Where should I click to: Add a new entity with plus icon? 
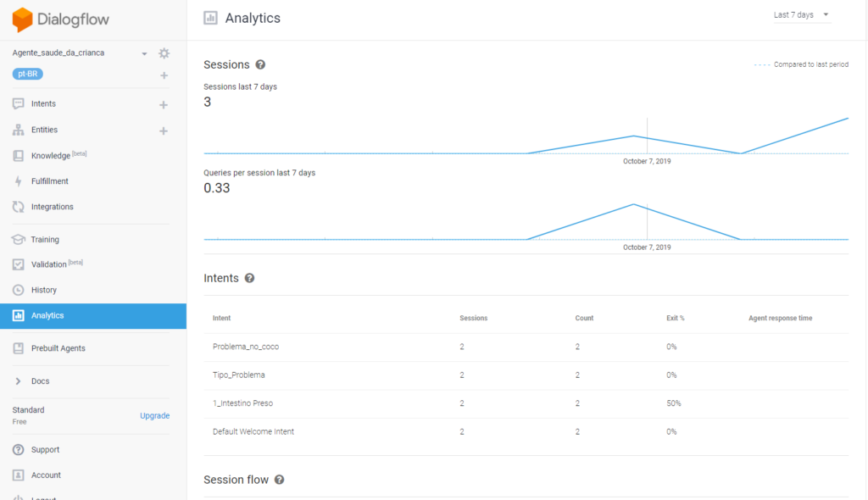pyautogui.click(x=164, y=131)
